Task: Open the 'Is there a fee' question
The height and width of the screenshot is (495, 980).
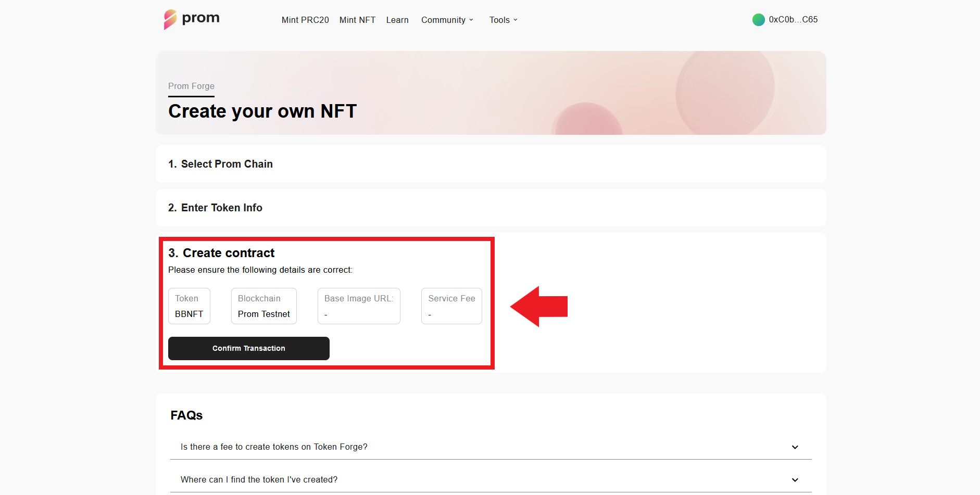Action: point(274,447)
